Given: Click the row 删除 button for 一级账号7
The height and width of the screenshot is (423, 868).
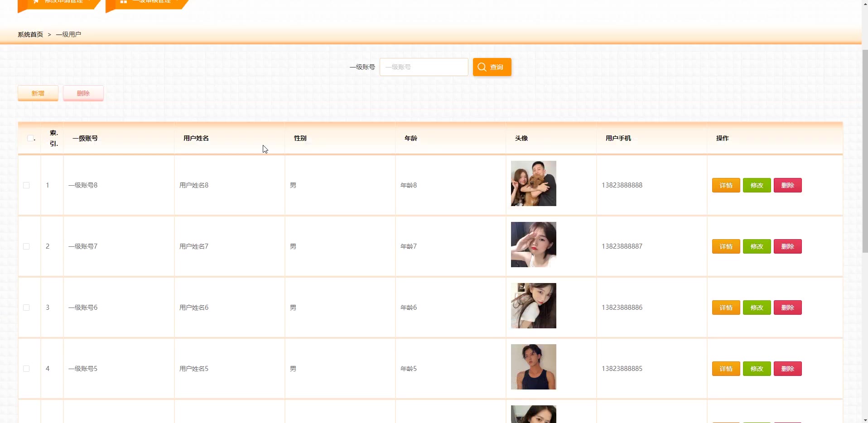Looking at the screenshot, I should [788, 246].
